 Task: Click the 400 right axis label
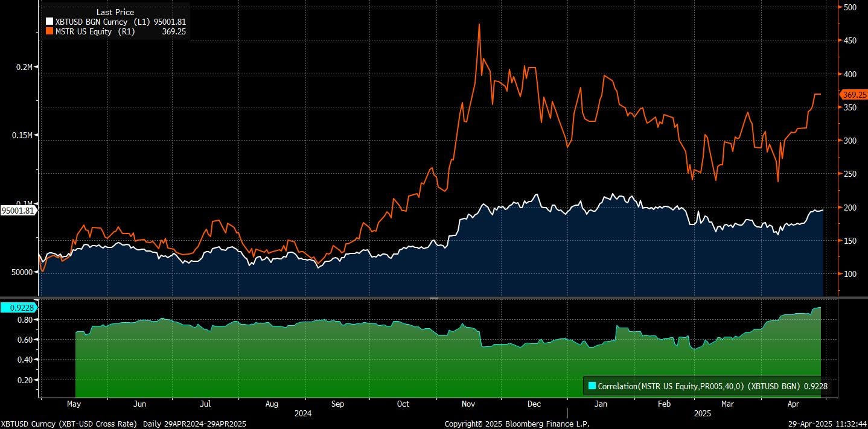pyautogui.click(x=850, y=74)
